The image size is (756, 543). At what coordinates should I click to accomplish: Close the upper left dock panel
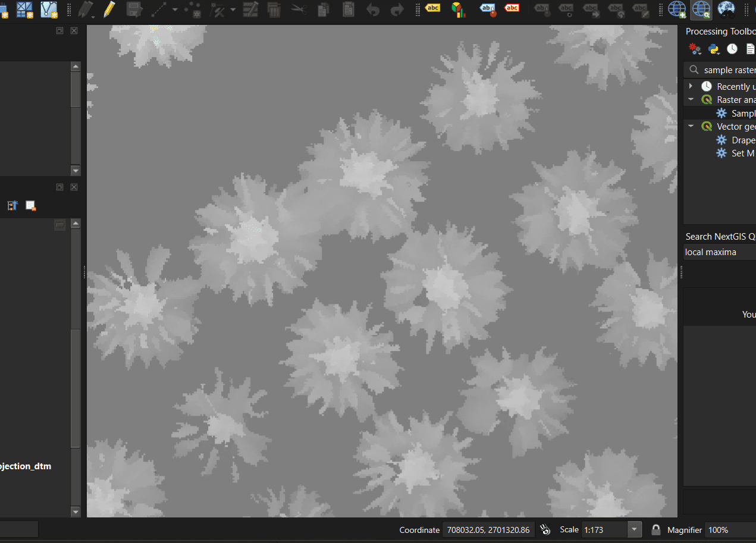click(74, 30)
